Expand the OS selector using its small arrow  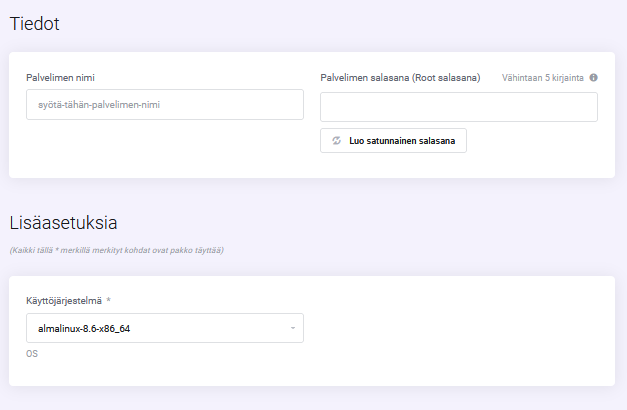(x=292, y=328)
